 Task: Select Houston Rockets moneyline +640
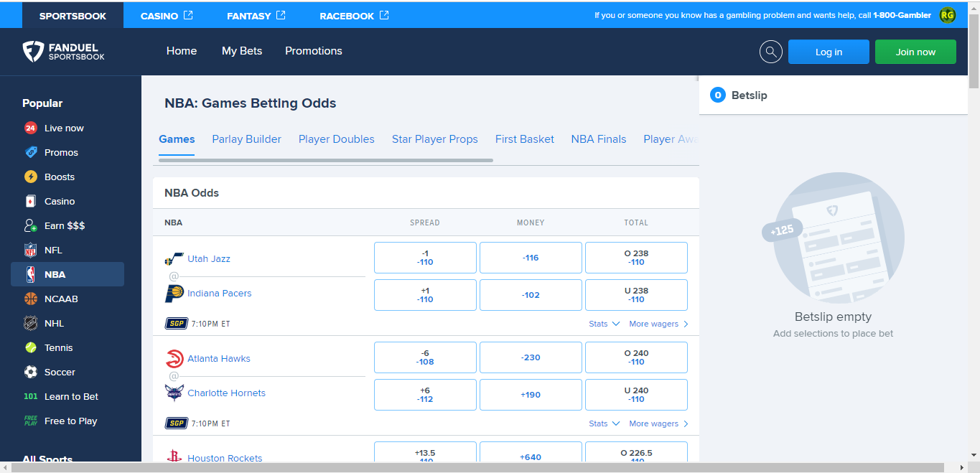(531, 452)
